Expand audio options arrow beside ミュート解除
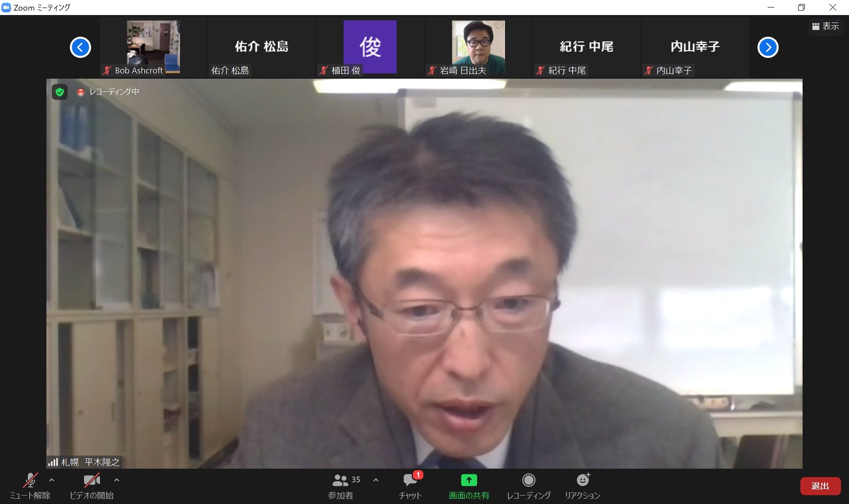Image resolution: width=849 pixels, height=504 pixels. tap(52, 480)
